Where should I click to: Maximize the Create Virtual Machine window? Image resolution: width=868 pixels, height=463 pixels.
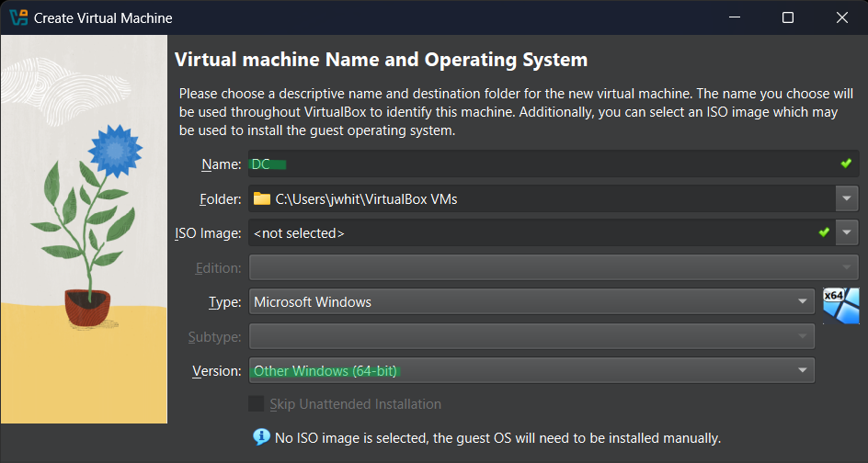pyautogui.click(x=788, y=17)
